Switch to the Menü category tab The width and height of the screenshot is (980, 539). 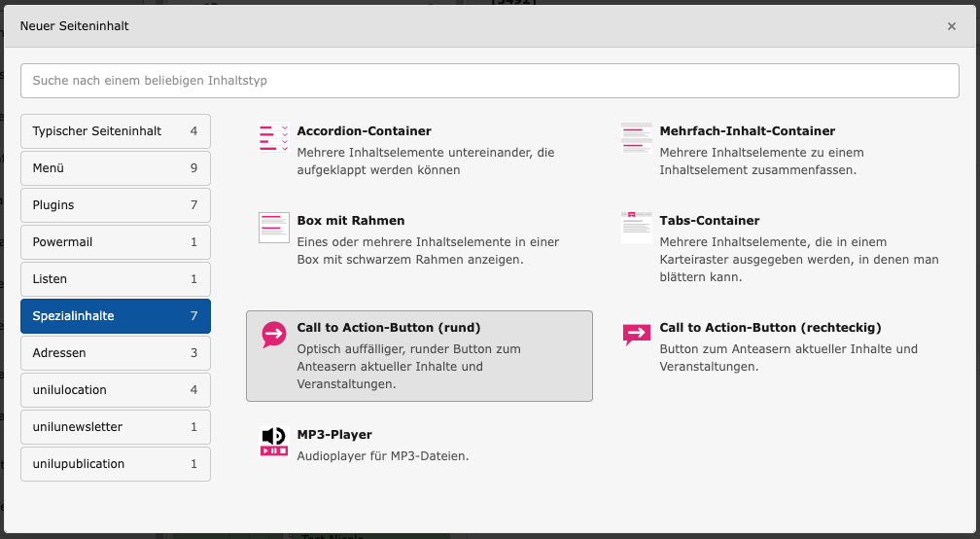(115, 168)
